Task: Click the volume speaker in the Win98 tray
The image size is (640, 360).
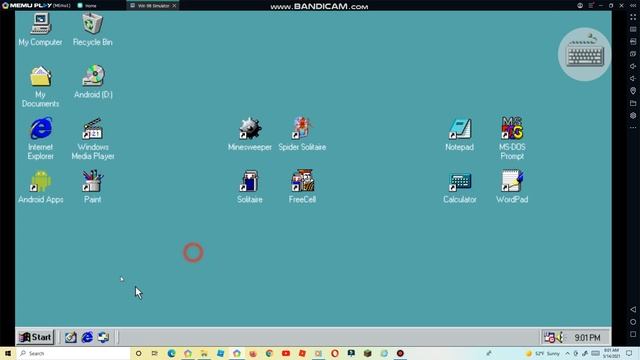Action: point(560,337)
